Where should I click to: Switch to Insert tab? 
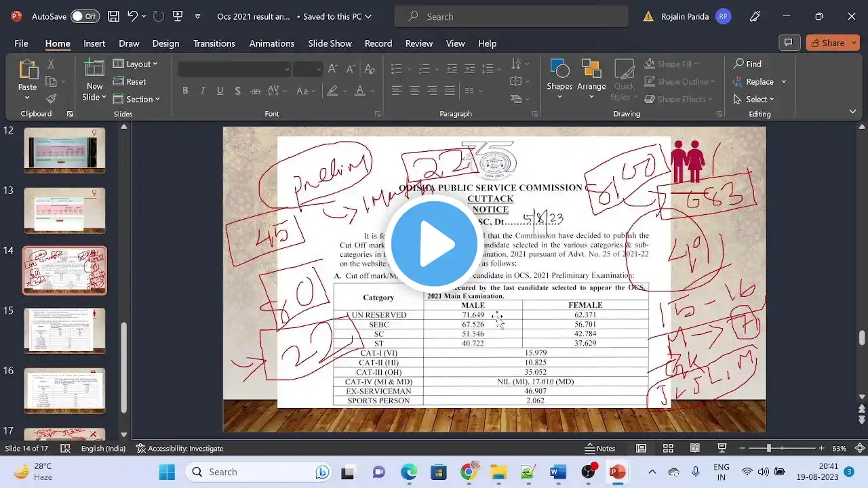(x=94, y=43)
